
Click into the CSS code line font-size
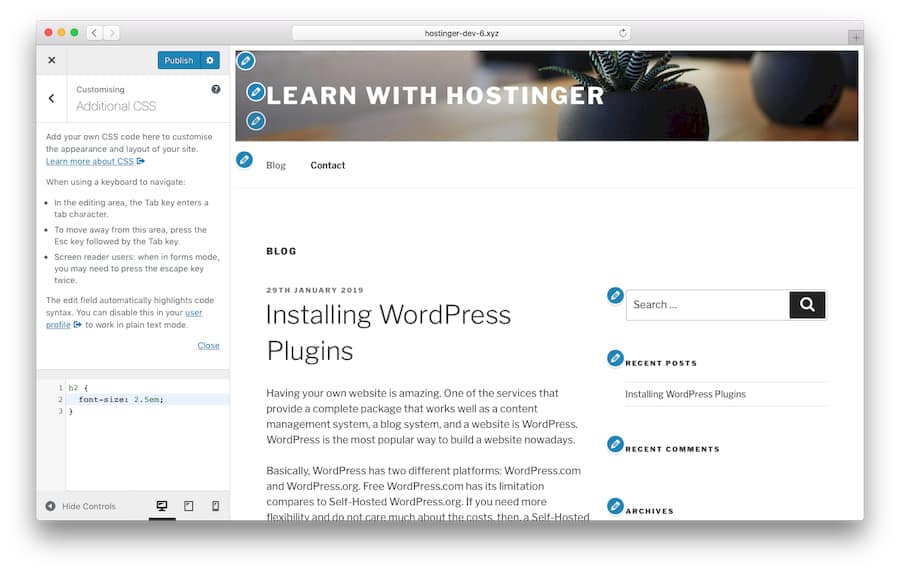148,399
